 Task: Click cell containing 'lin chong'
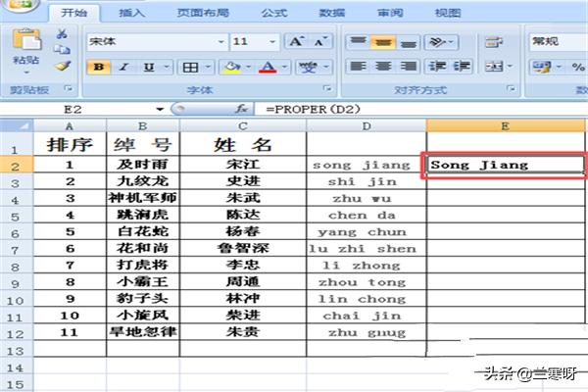pyautogui.click(x=367, y=299)
